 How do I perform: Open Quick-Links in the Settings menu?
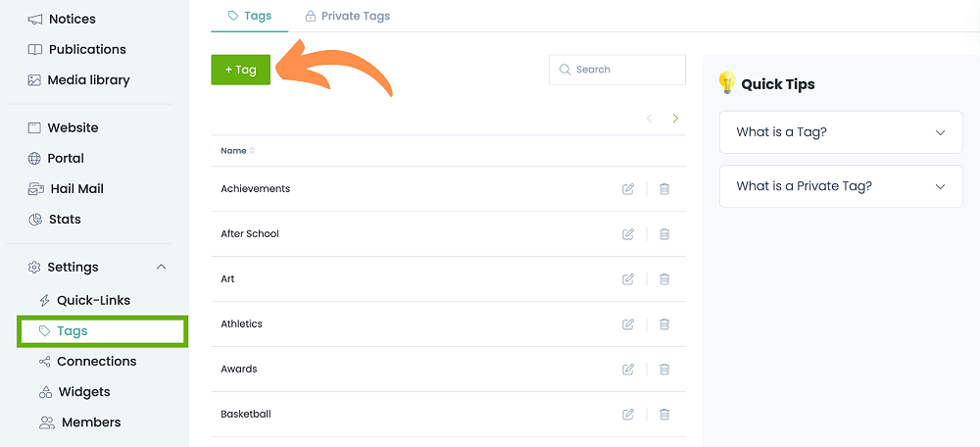[93, 301]
